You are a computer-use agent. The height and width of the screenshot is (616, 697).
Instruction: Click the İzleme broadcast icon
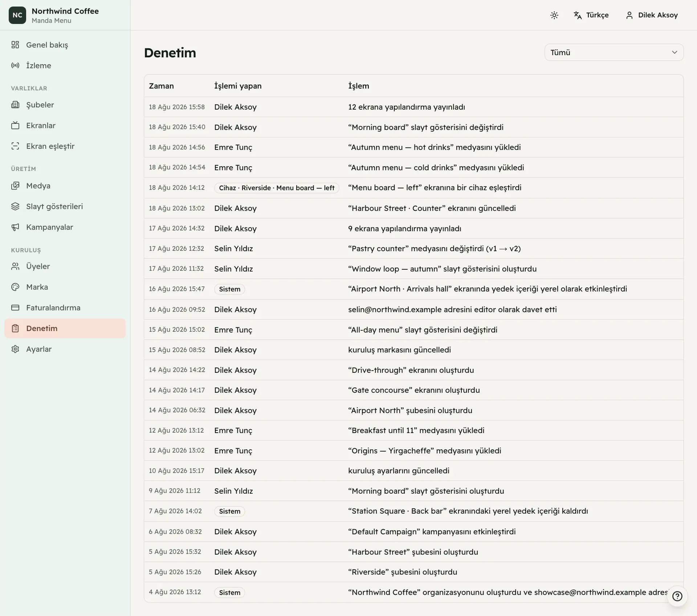(15, 65)
